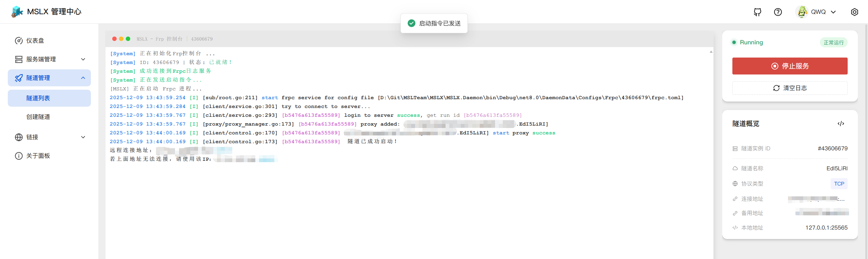This screenshot has width=868, height=259.
Task: Go to 仪表盘 dashboard
Action: (35, 41)
